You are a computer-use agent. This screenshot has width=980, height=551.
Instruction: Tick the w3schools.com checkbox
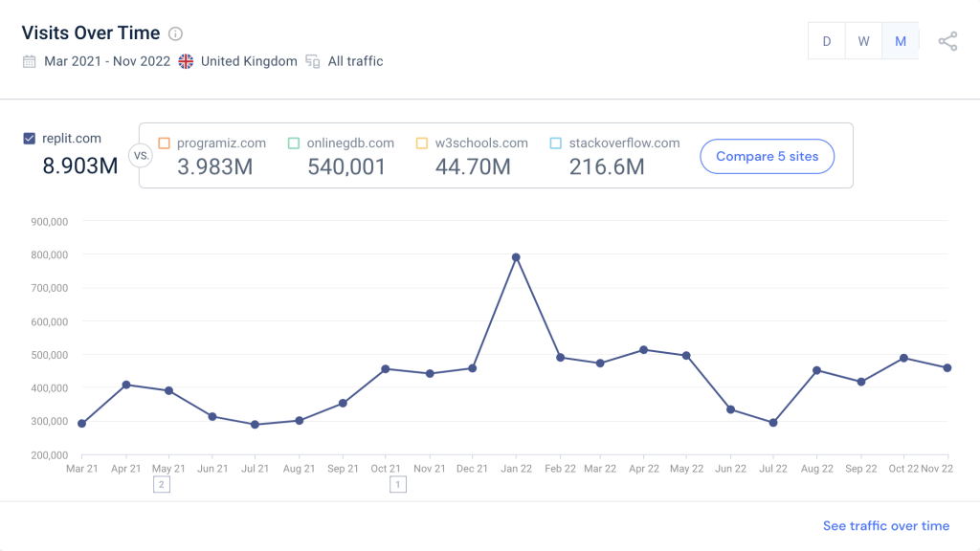pos(422,143)
